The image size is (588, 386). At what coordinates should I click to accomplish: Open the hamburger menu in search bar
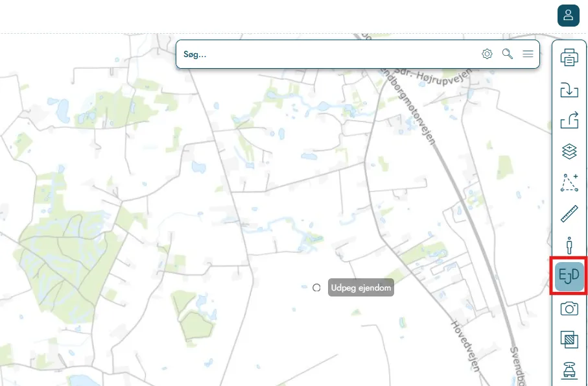[x=528, y=54]
